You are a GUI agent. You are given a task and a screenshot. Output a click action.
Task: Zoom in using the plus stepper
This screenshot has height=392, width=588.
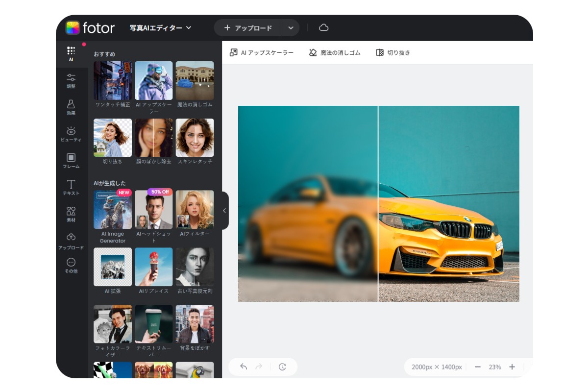[513, 367]
